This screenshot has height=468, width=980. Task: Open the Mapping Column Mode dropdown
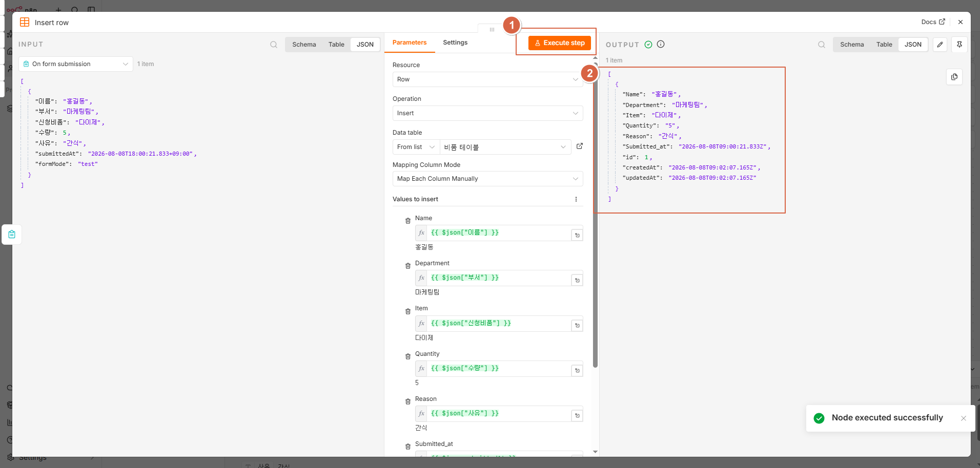coord(487,179)
